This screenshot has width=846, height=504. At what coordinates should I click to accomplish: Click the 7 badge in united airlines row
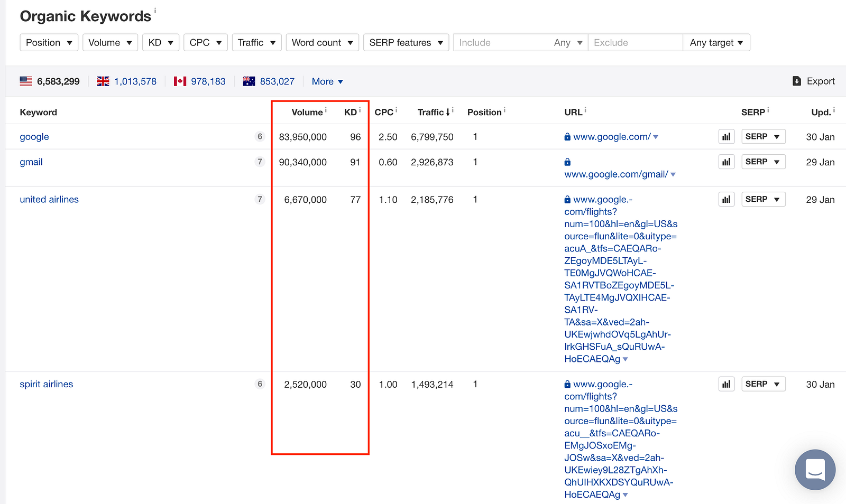pyautogui.click(x=260, y=199)
